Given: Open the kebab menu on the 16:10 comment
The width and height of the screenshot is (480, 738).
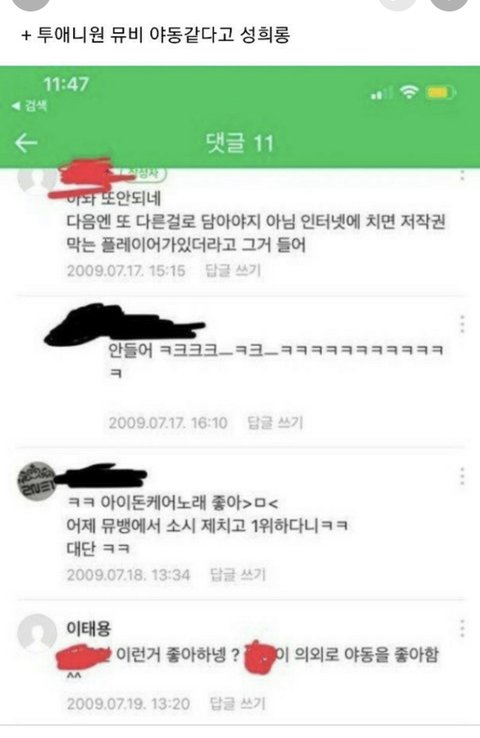Looking at the screenshot, I should 463,324.
